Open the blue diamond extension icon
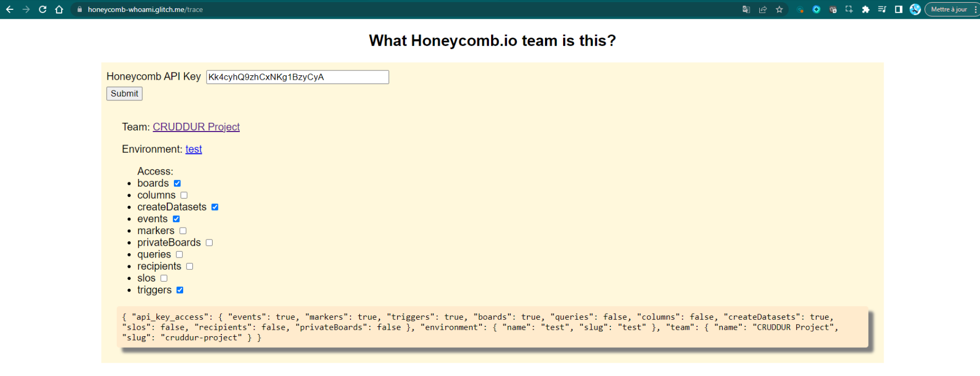Image resolution: width=980 pixels, height=376 pixels. (x=816, y=9)
